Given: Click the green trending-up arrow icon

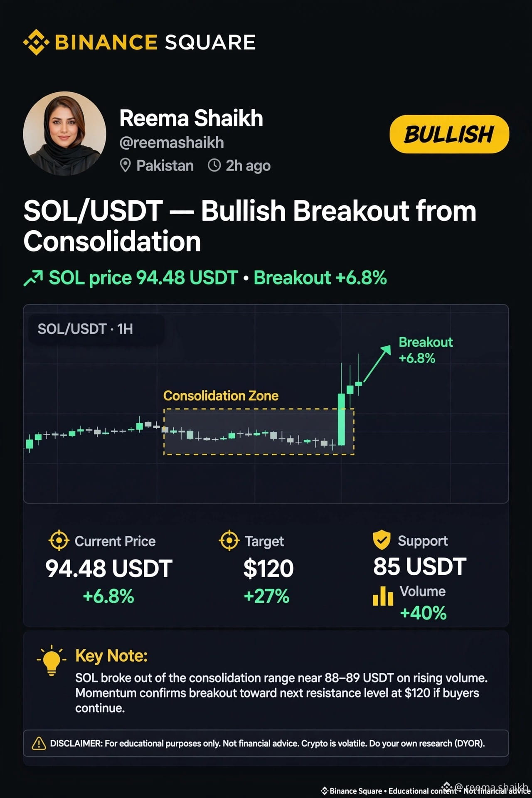Looking at the screenshot, I should [x=33, y=278].
